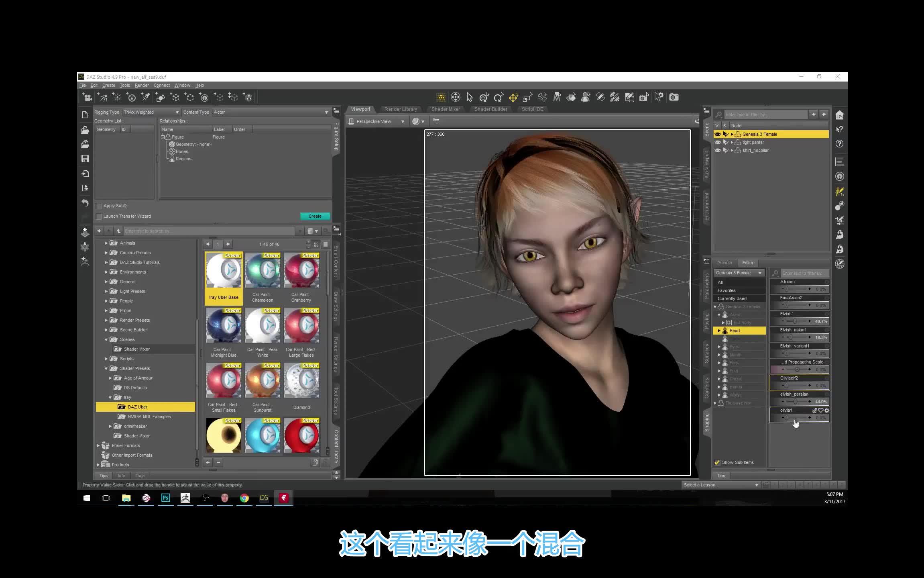Click the render camera icon in the toolbar
The height and width of the screenshot is (578, 924).
(674, 97)
